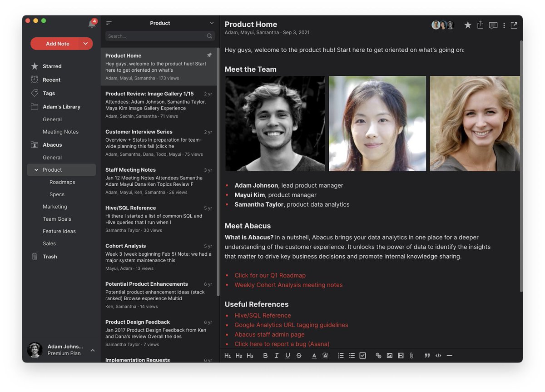Open the note list sort options icon

(x=109, y=23)
